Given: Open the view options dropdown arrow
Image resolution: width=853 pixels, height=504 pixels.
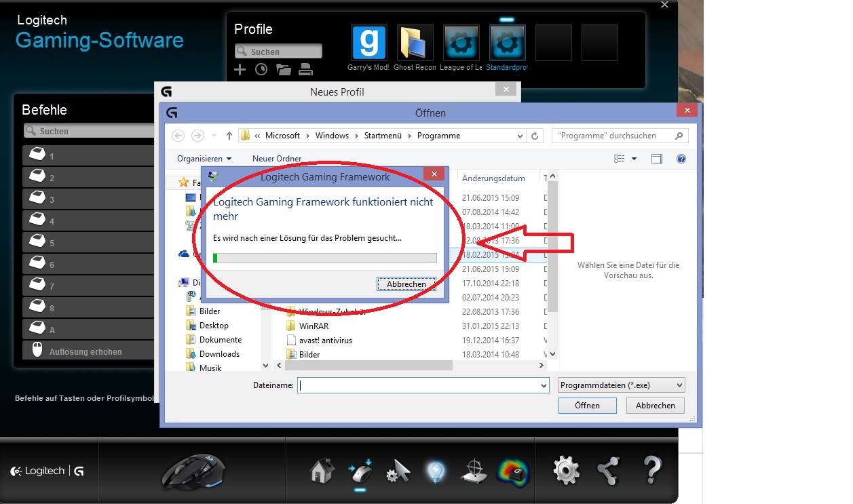Looking at the screenshot, I should (x=634, y=159).
